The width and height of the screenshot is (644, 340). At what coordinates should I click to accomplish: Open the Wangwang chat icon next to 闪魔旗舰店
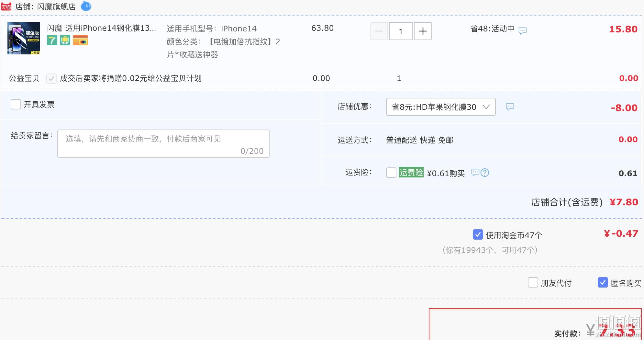pos(86,6)
